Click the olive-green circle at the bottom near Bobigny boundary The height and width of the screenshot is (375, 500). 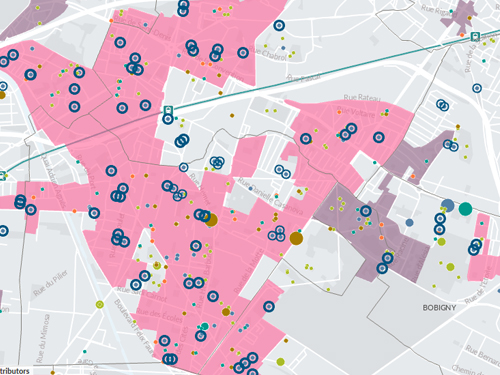[x=281, y=362]
